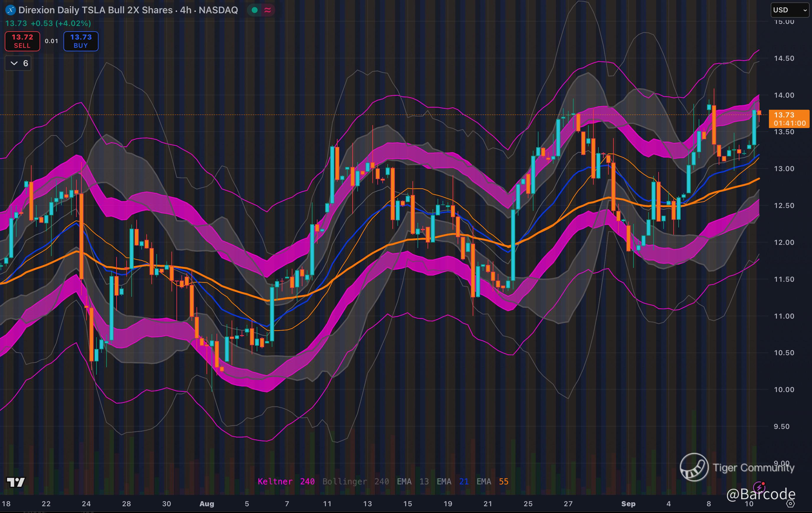Click the Sep label on time axis

tap(628, 504)
